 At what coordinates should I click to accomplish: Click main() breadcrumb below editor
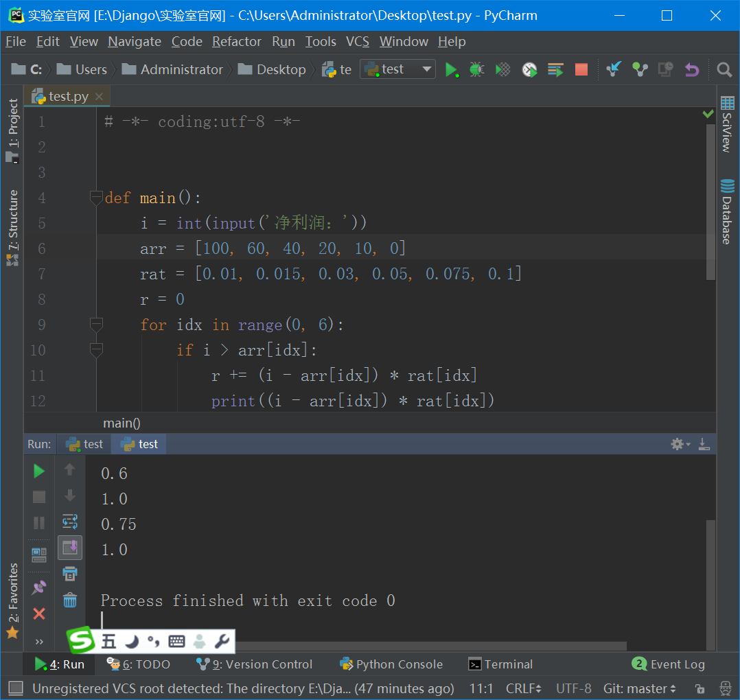click(122, 423)
